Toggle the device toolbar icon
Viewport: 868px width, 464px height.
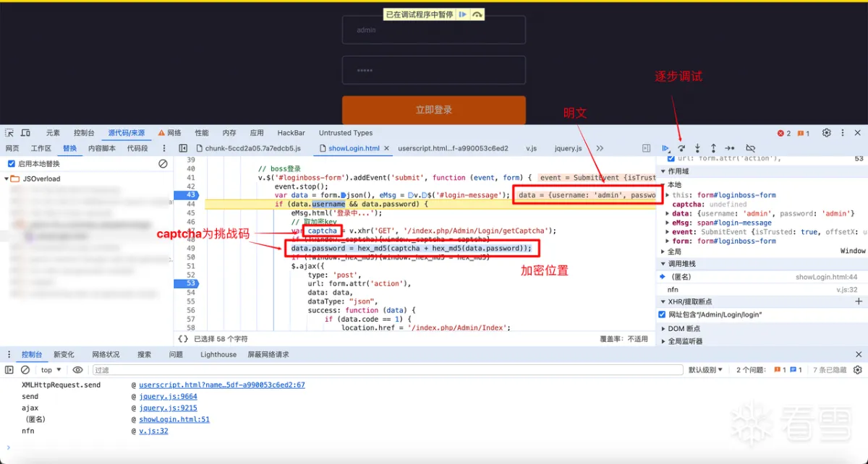25,133
